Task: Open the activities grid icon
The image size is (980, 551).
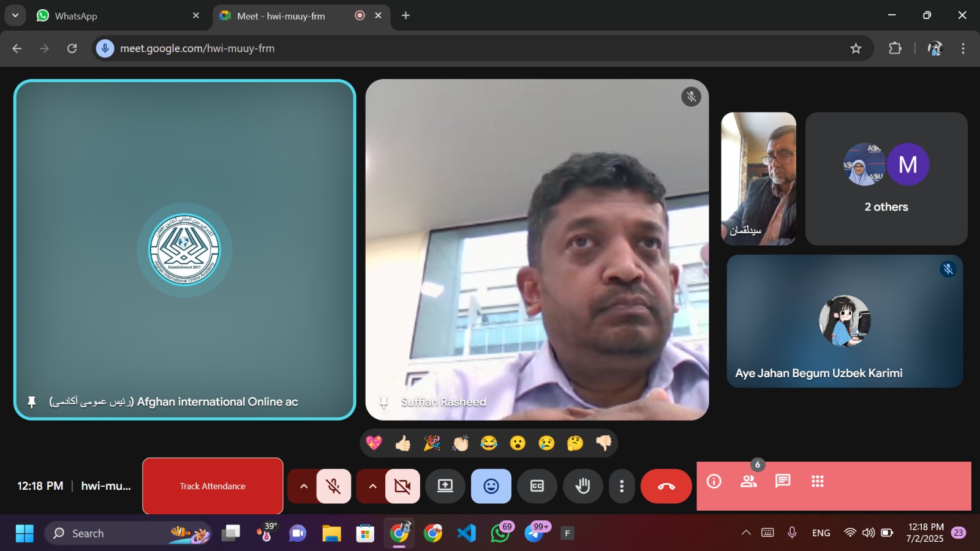Action: pos(817,482)
